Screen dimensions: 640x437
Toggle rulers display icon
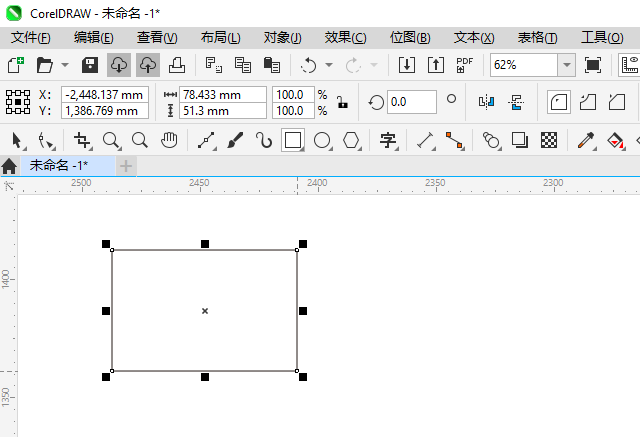tap(629, 65)
